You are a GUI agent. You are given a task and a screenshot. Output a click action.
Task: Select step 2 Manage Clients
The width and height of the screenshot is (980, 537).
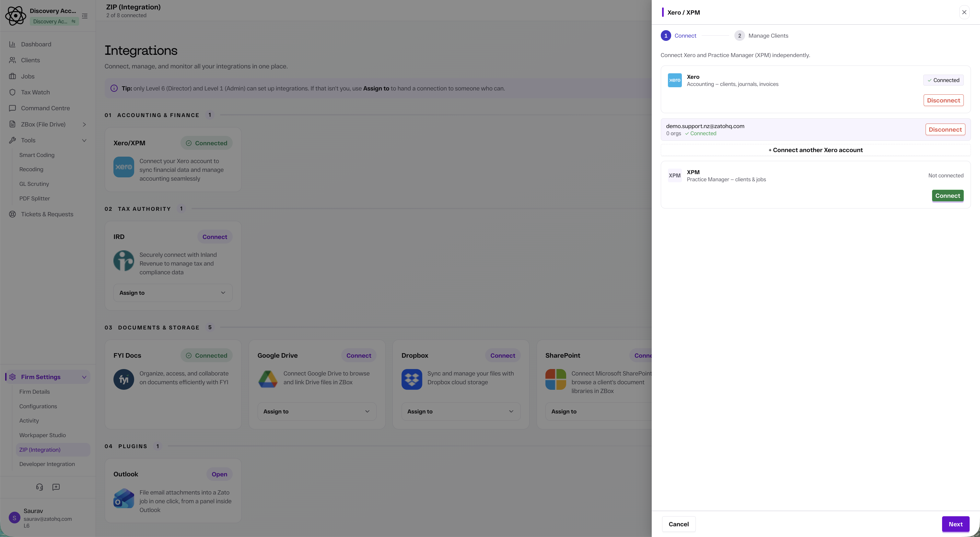pyautogui.click(x=761, y=36)
